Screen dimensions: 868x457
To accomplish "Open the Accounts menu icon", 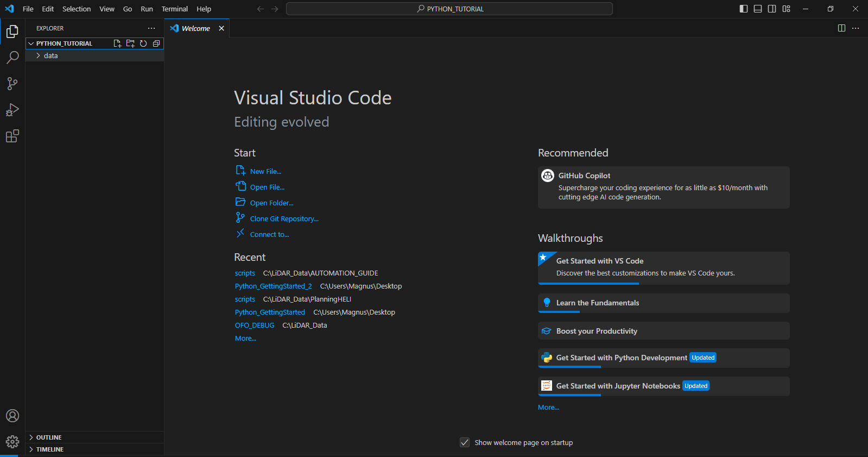I will [x=12, y=416].
